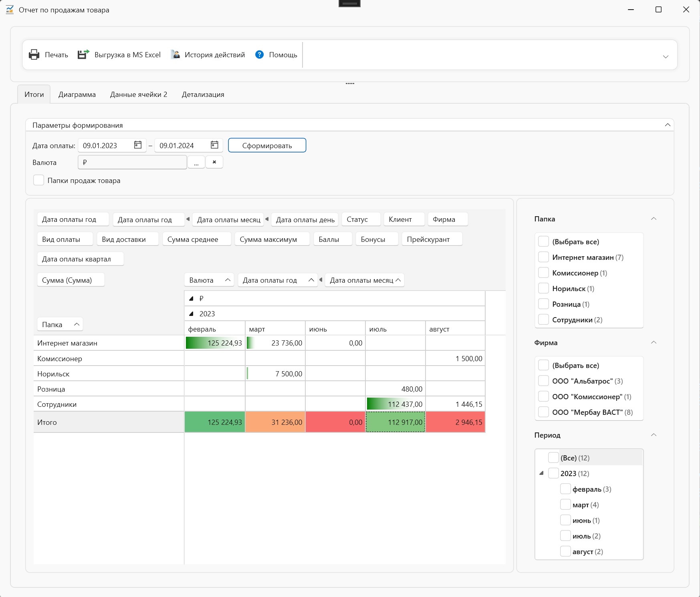Switch to the Диаграмма tab
Viewport: 700px width, 597px height.
(77, 94)
